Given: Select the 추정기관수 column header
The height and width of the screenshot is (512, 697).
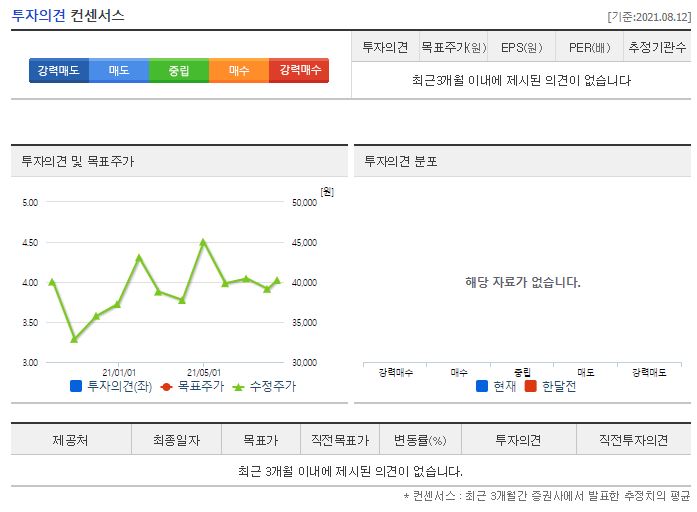Looking at the screenshot, I should 657,47.
